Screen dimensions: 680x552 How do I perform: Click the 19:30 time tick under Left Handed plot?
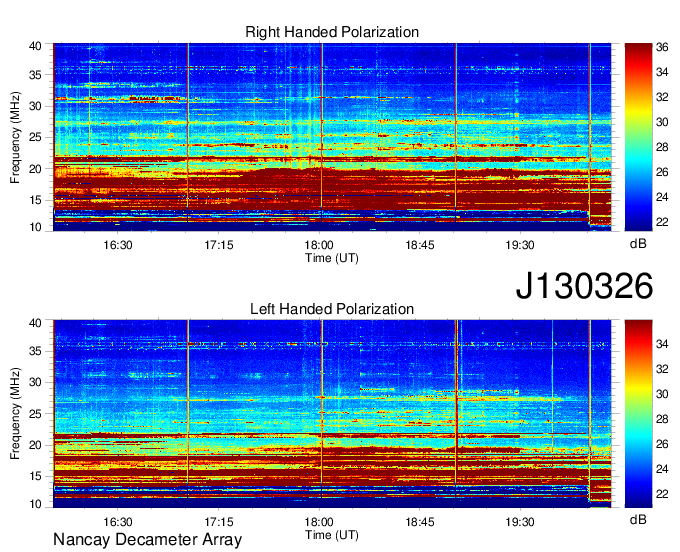[x=520, y=522]
